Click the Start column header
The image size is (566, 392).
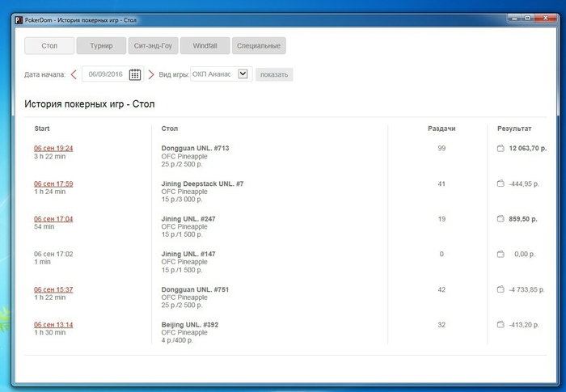tap(42, 129)
